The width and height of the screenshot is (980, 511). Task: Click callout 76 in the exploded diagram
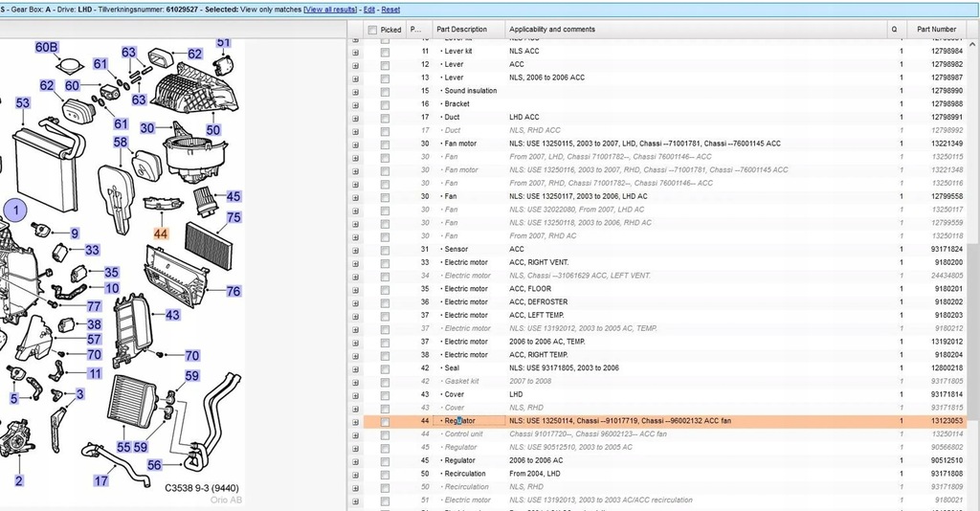coord(234,291)
